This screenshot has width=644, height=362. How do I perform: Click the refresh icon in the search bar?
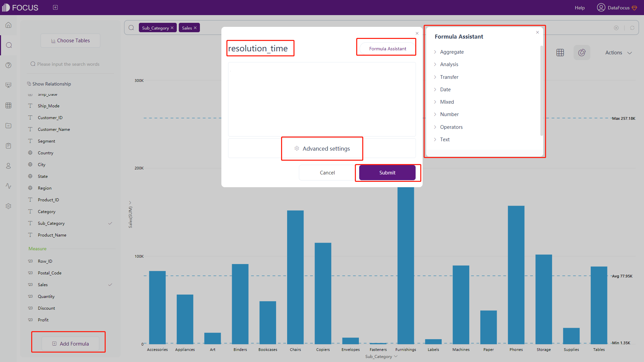(632, 28)
